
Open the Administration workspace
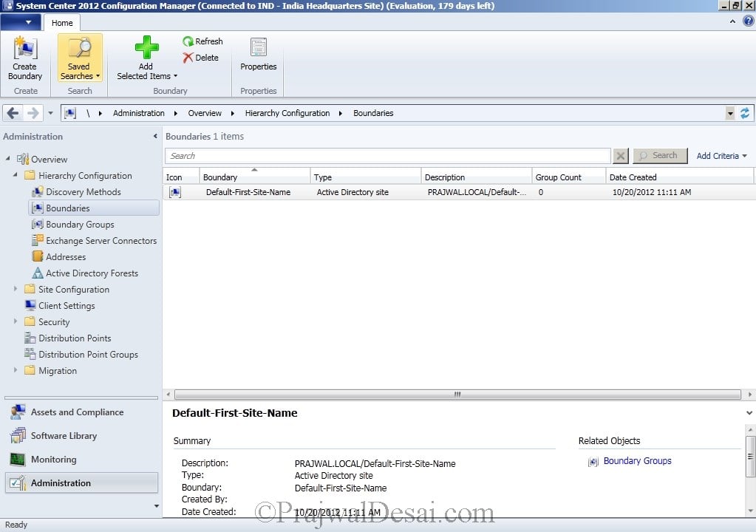pos(81,482)
